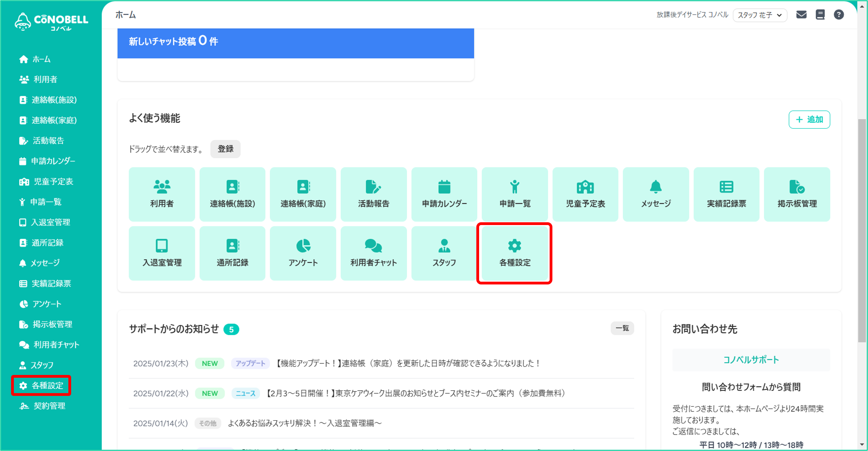
Task: Click the vertical page scrollbar
Action: [x=862, y=231]
